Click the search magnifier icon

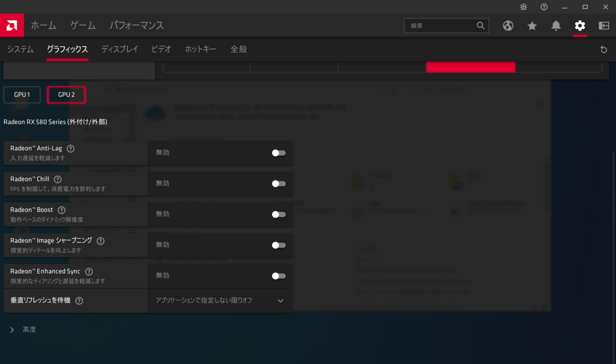pyautogui.click(x=480, y=25)
